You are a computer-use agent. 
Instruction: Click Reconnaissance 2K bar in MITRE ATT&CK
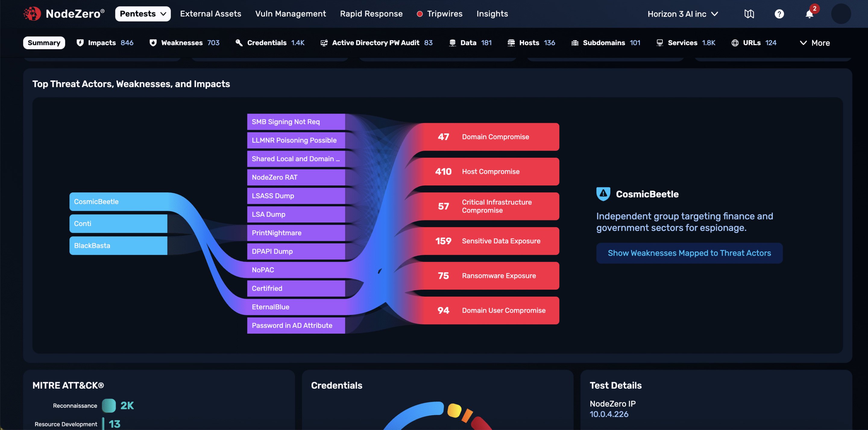coord(108,405)
